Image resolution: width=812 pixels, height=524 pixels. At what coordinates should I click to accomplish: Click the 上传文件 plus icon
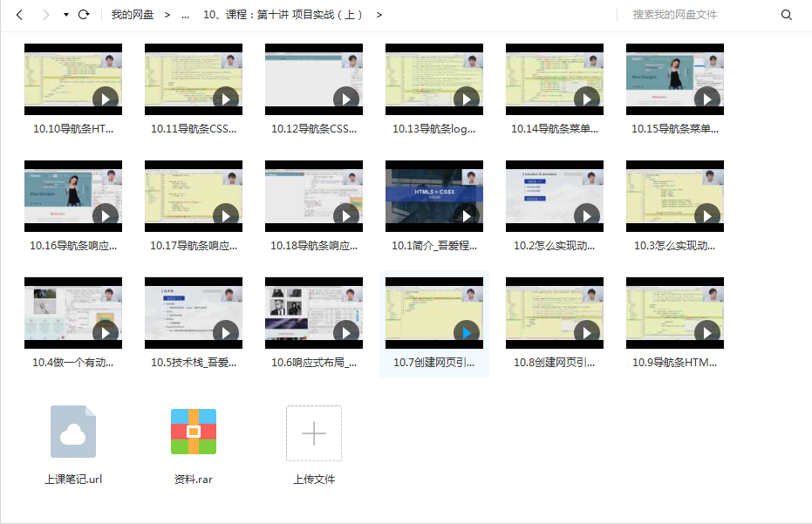coord(314,433)
